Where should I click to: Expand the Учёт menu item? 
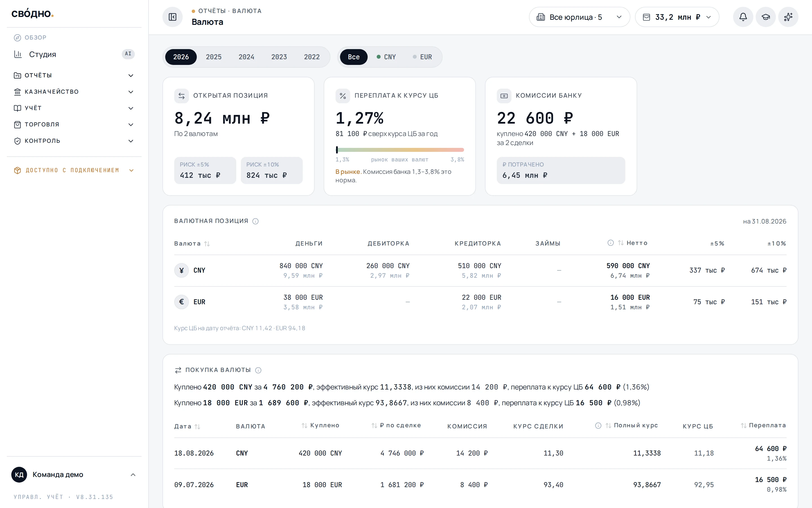point(74,108)
